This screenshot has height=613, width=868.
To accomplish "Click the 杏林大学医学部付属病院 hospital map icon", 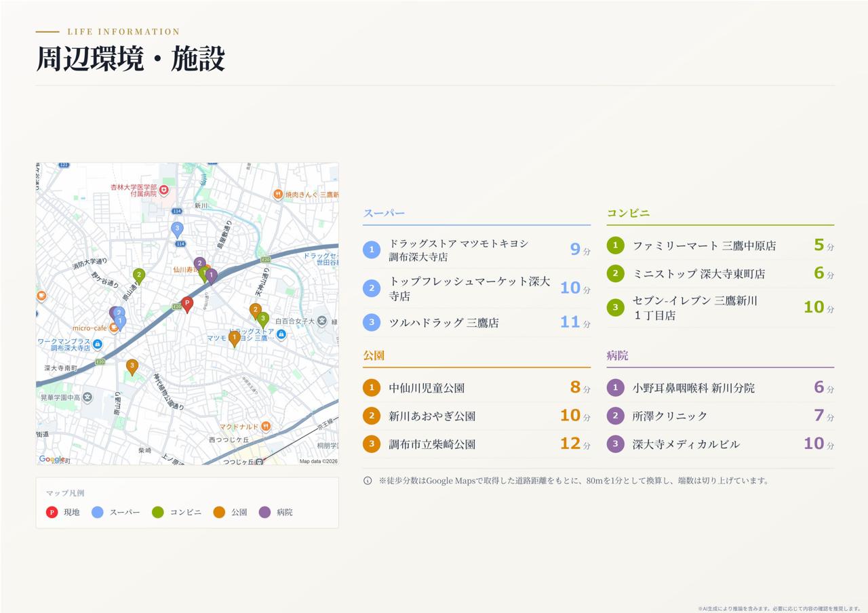I will (x=164, y=190).
